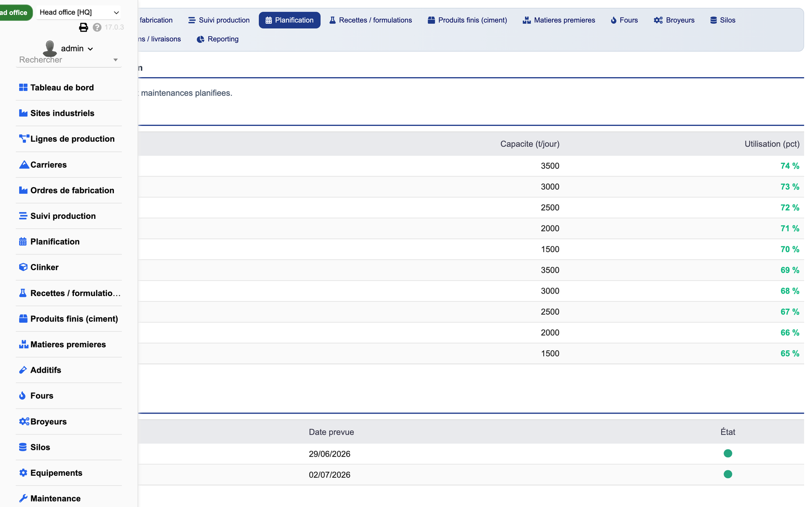Click the Fours flame icon in top bar
The width and height of the screenshot is (812, 507).
tap(613, 20)
